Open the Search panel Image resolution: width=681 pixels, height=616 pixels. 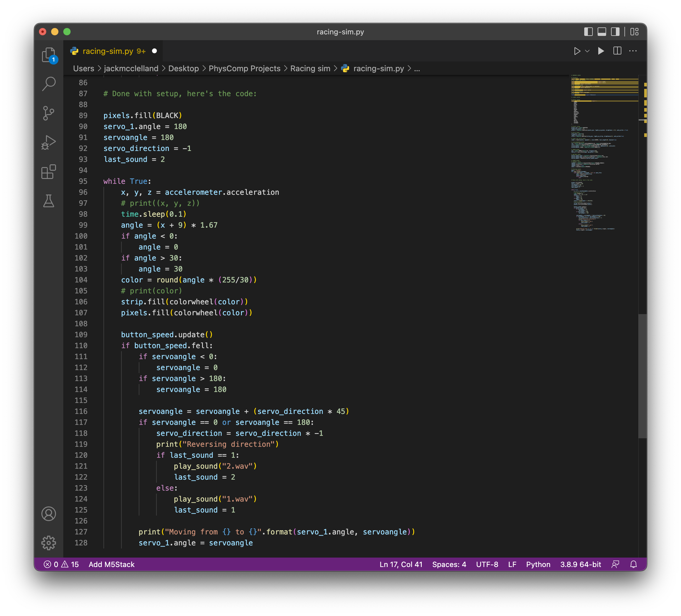point(49,83)
